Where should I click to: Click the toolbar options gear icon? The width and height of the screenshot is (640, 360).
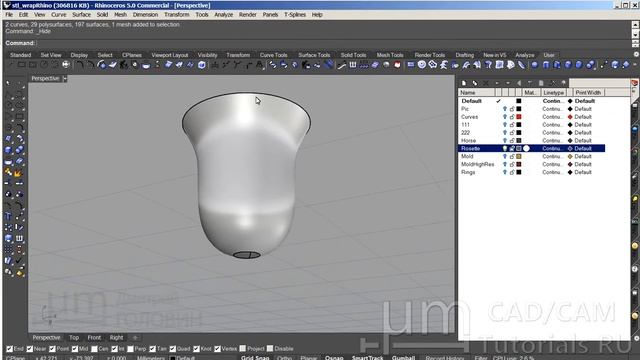636,55
